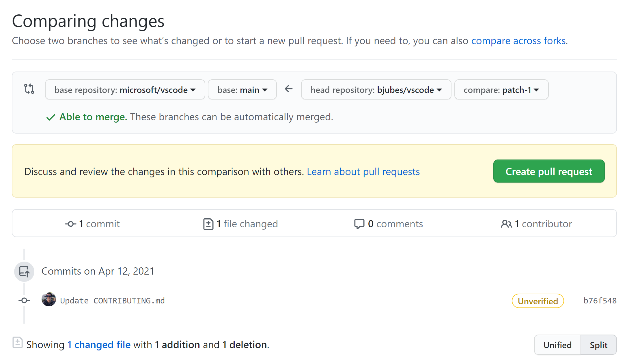
Task: Switch to the 0 comments tab
Action: 388,224
